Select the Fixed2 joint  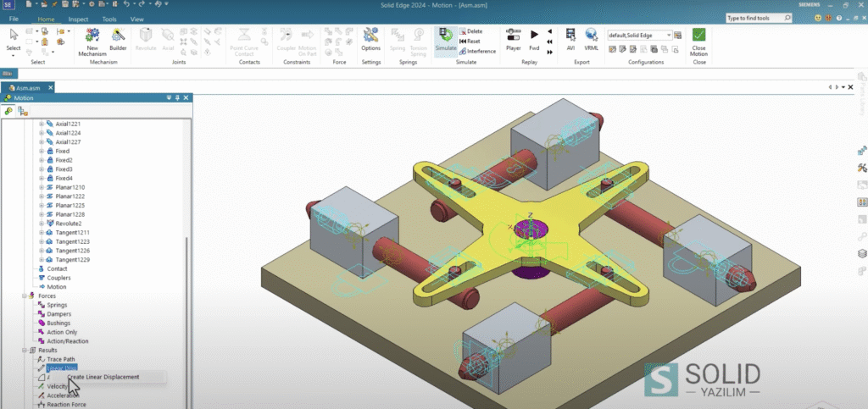pyautogui.click(x=64, y=160)
